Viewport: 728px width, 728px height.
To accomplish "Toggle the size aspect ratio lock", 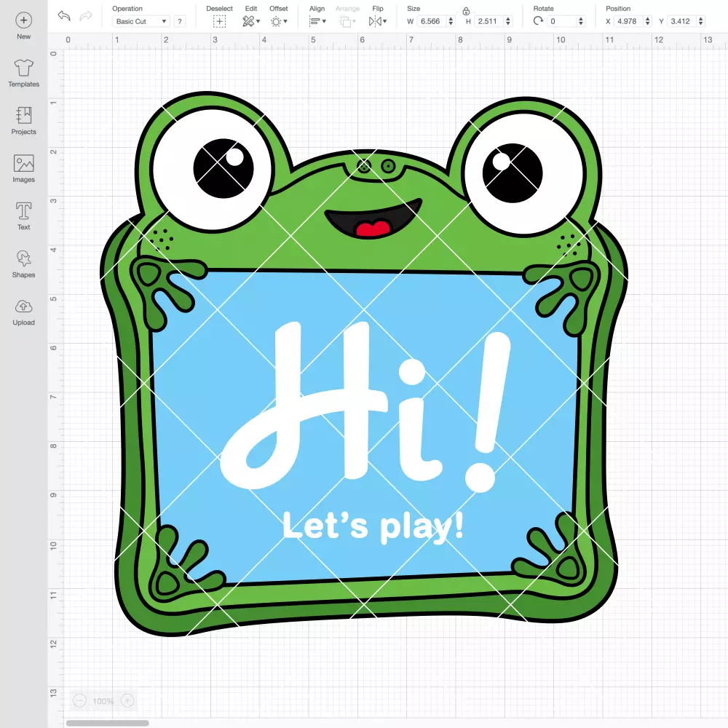I will tap(466, 11).
